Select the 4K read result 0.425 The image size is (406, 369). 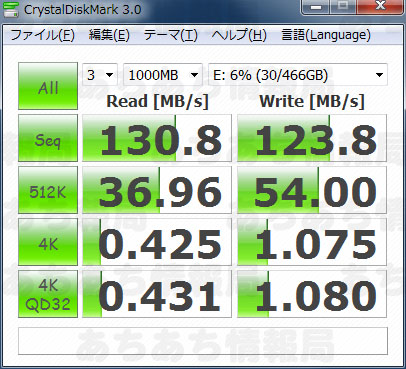[157, 242]
